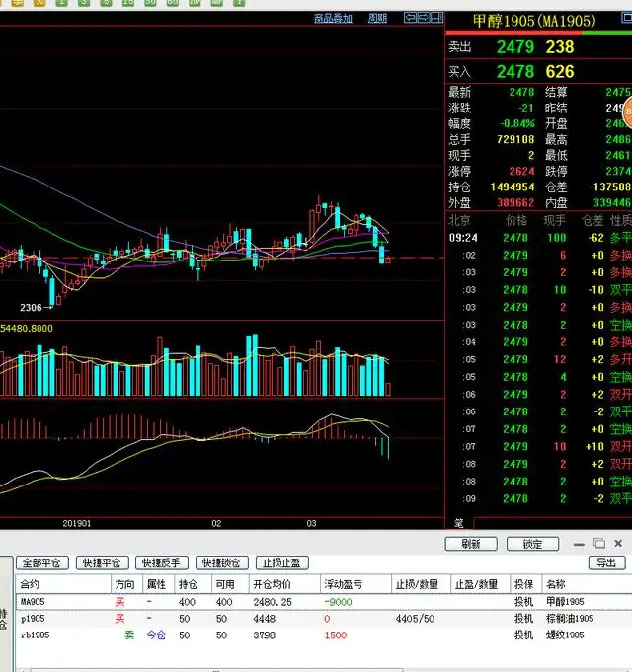
Task: Click the 总手 volume value 729108
Action: tap(515, 139)
